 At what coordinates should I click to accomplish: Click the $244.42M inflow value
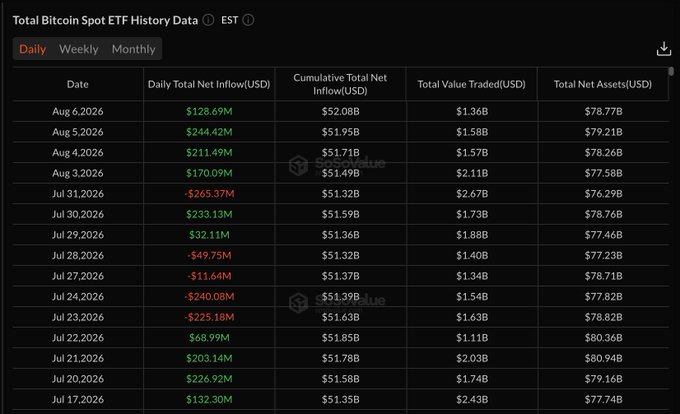point(209,132)
